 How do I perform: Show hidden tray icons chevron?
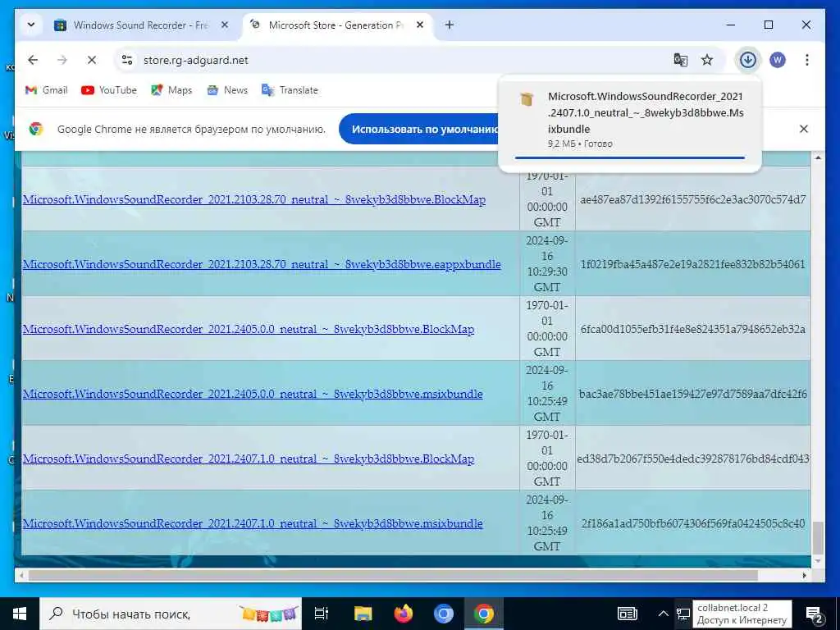663,614
